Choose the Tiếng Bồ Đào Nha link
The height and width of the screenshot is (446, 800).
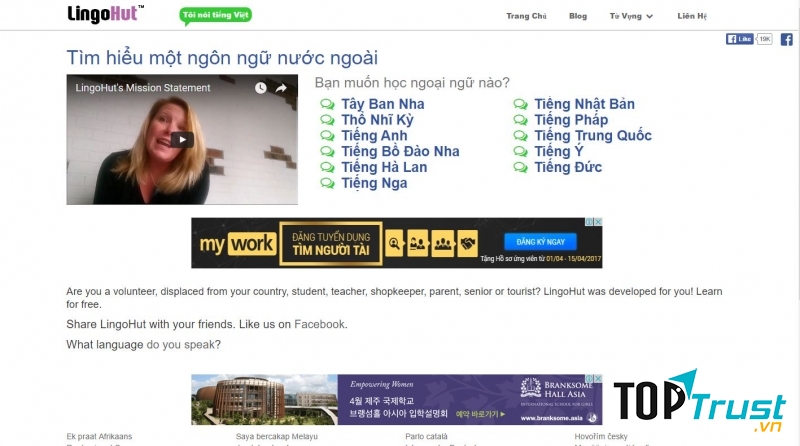coord(400,152)
